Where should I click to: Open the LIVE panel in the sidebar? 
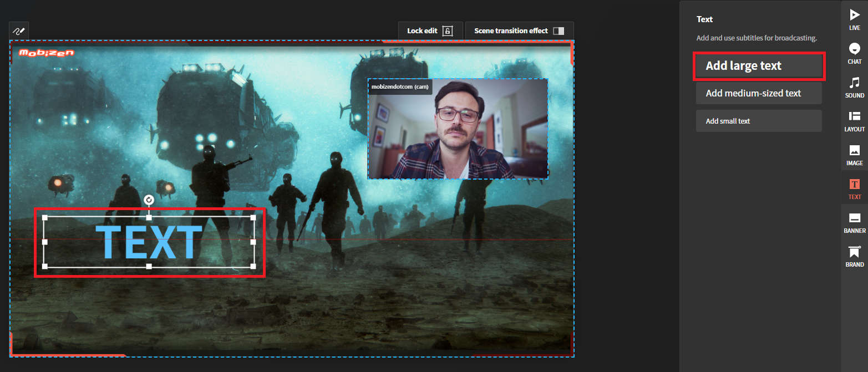click(854, 19)
